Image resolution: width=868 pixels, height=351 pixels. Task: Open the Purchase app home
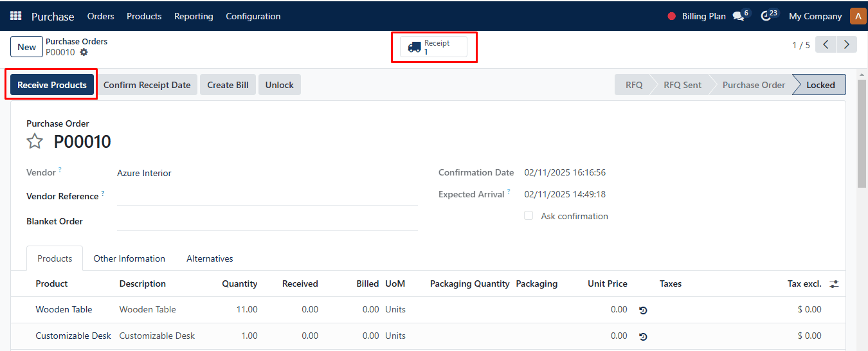click(x=53, y=16)
